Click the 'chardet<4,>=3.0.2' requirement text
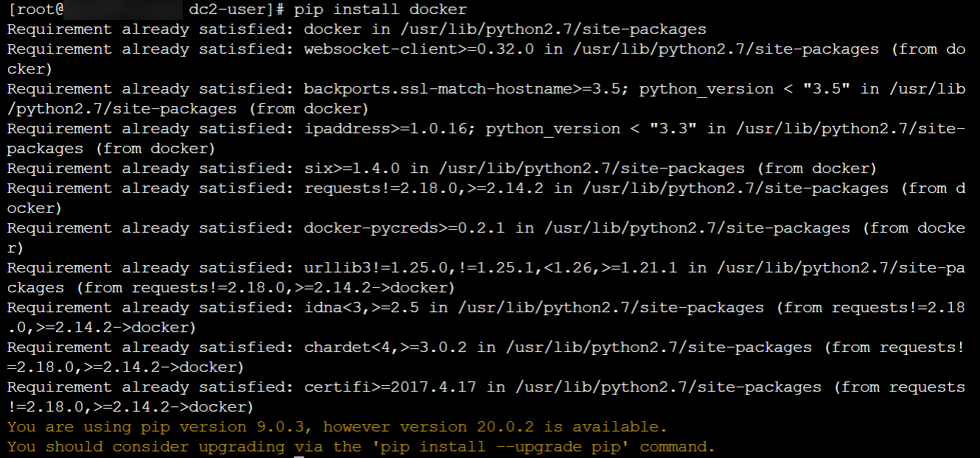Screen dimensions: 980x458 click(x=385, y=348)
